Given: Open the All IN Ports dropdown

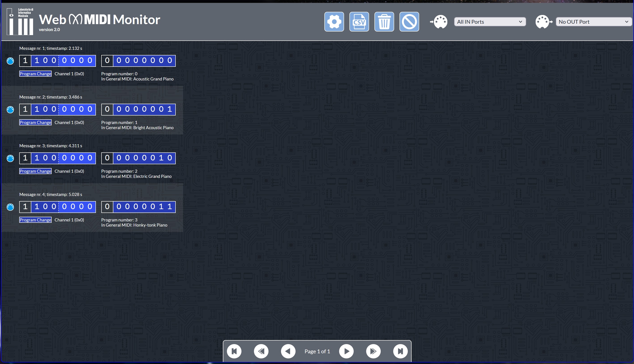Looking at the screenshot, I should [x=490, y=22].
